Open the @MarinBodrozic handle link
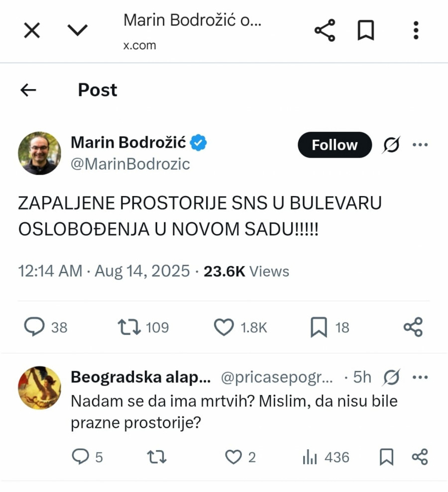This screenshot has height=492, width=448. tap(130, 164)
